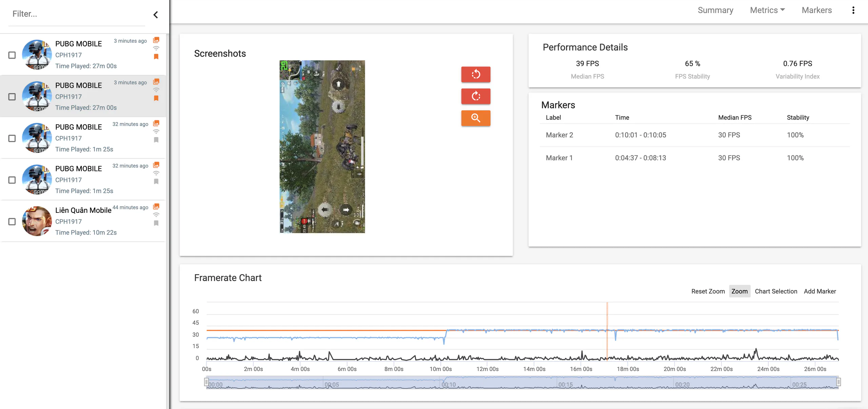Viewport: 868px width, 409px height.
Task: Open screenshots icon of Liên Quân Mobile session
Action: 156,207
